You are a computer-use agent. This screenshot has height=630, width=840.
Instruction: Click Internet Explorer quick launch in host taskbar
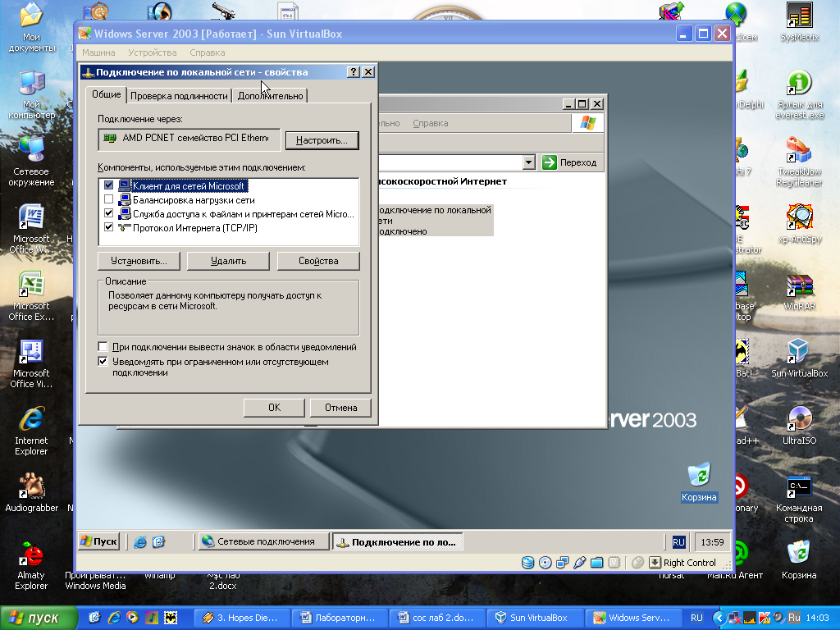point(114,618)
